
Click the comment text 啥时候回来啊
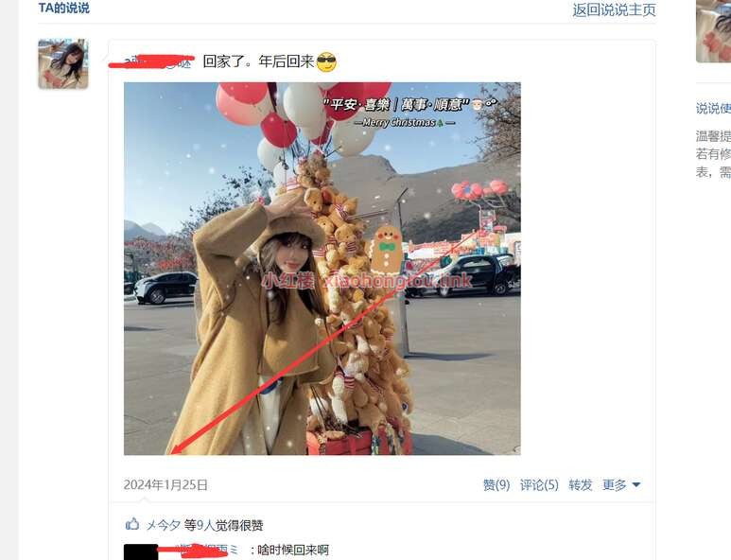coord(293,551)
